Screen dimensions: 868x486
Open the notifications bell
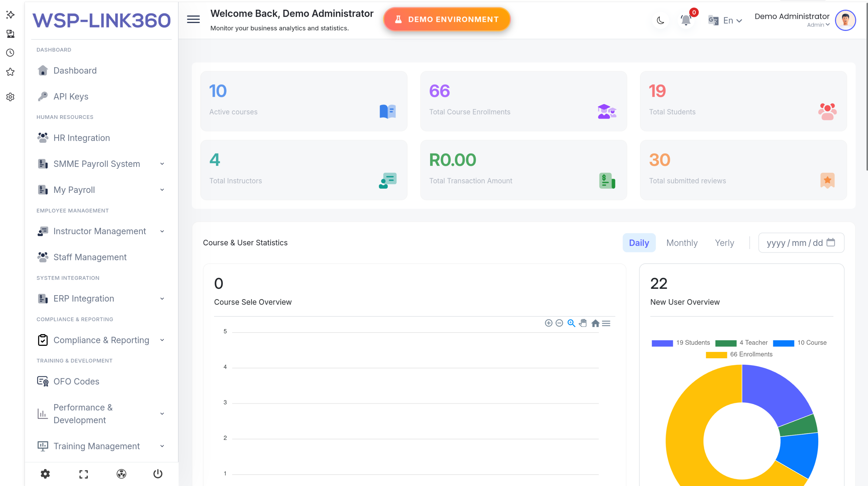686,20
